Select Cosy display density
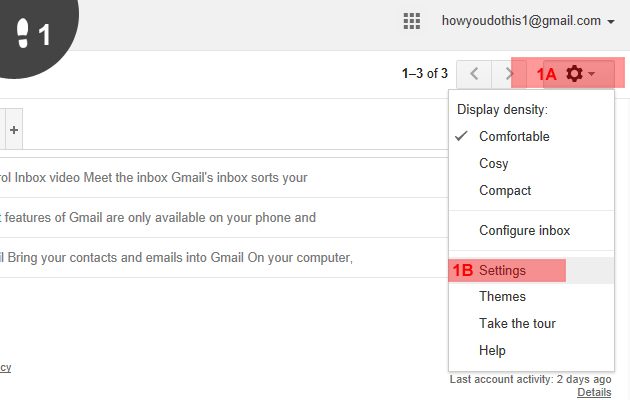Screen dimensions: 630x400 coord(531,163)
